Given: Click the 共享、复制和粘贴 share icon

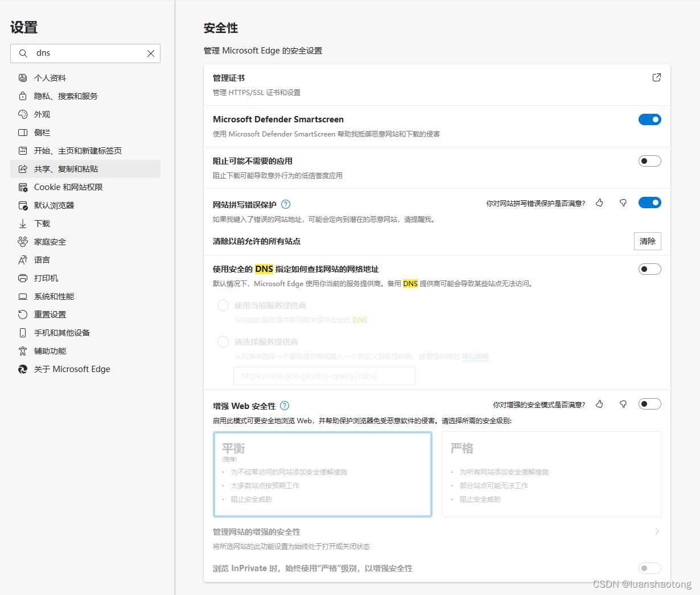Looking at the screenshot, I should point(23,169).
